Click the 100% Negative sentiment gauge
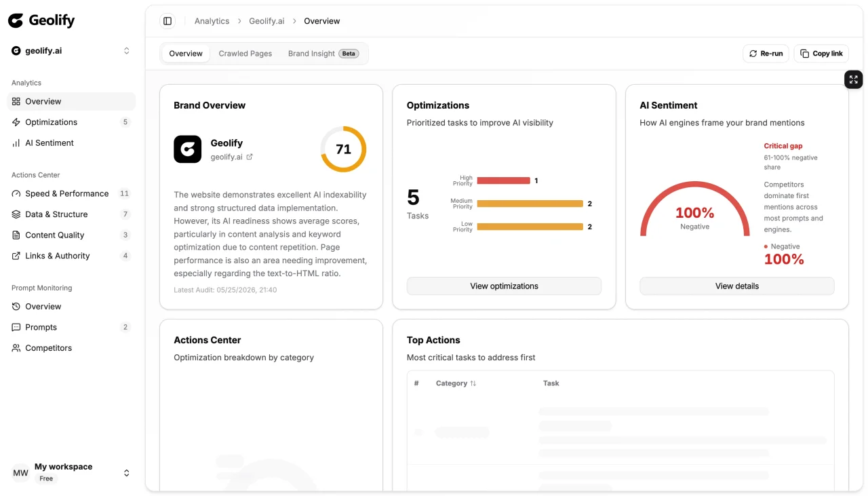This screenshot has width=868, height=496. tap(695, 209)
